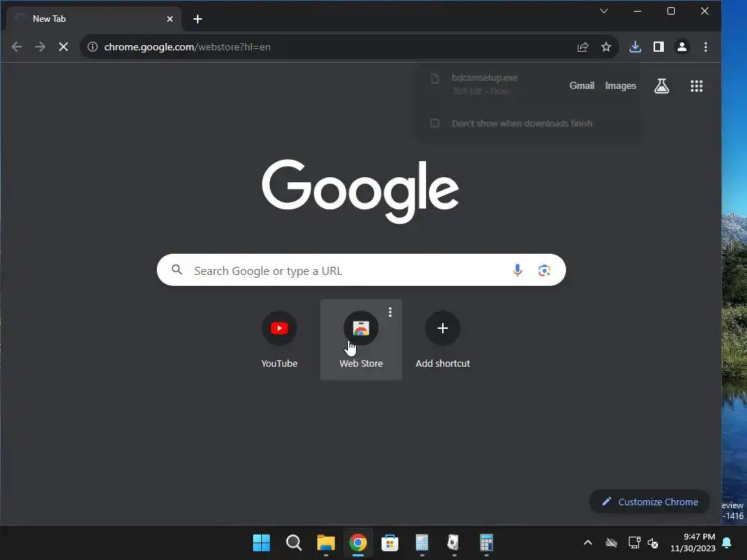747x560 pixels.
Task: Show hidden system tray icons
Action: tap(588, 542)
